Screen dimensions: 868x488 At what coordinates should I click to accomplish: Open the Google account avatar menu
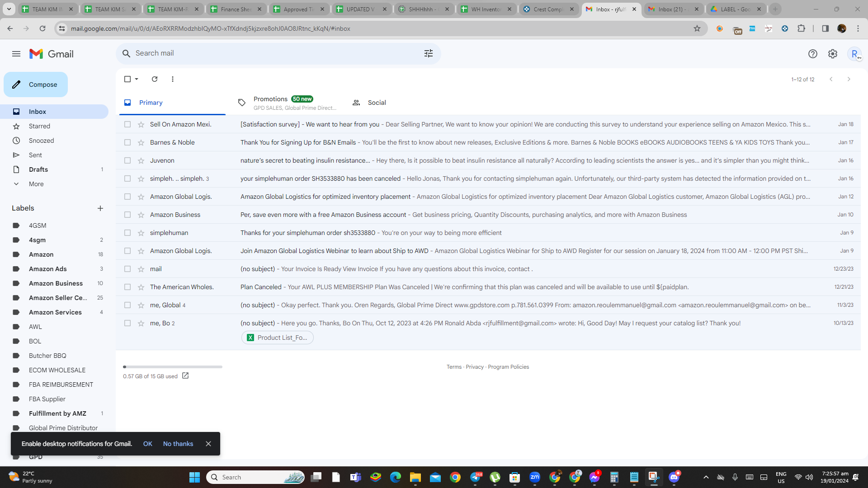point(854,54)
